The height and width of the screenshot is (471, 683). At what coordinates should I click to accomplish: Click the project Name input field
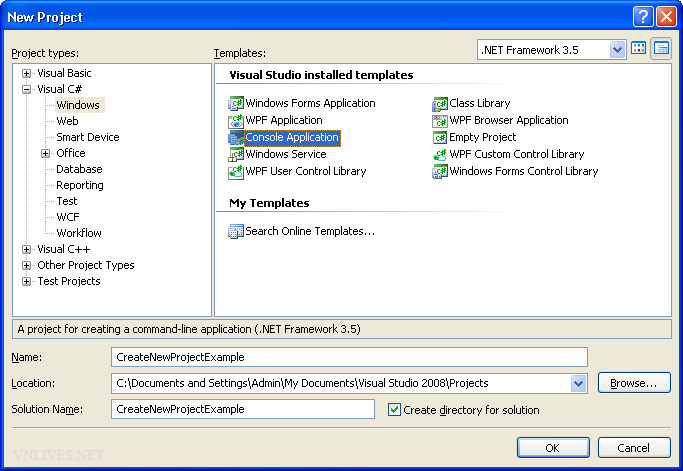[349, 357]
